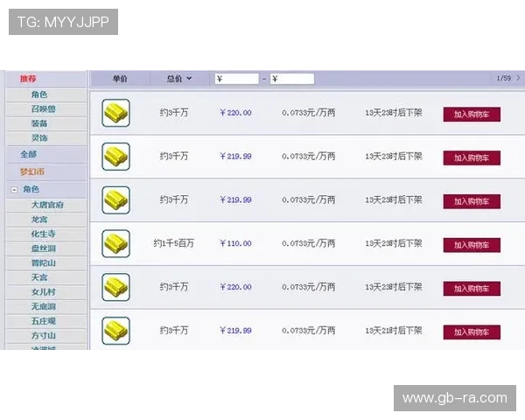This screenshot has width=525, height=420.
Task: Go to next page using the arrow beside 1/59
Action: click(x=518, y=79)
